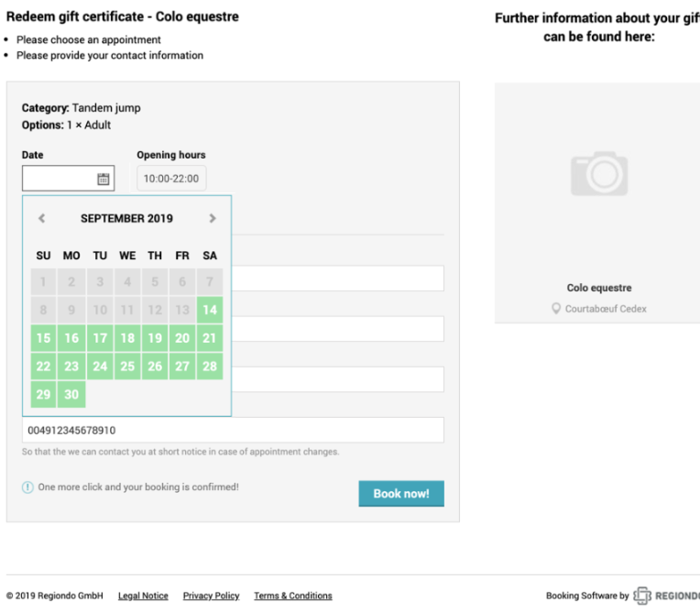Click the Book now! button
Image resolution: width=700 pixels, height=612 pixels.
(401, 494)
